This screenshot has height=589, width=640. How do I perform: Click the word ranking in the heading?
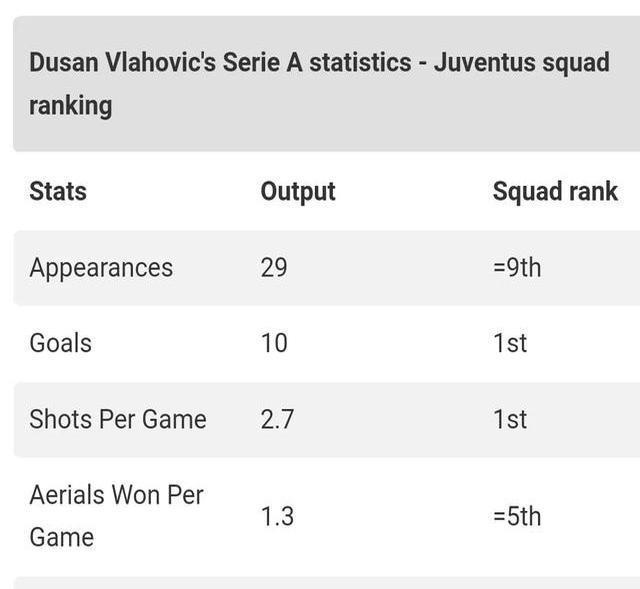click(x=71, y=106)
